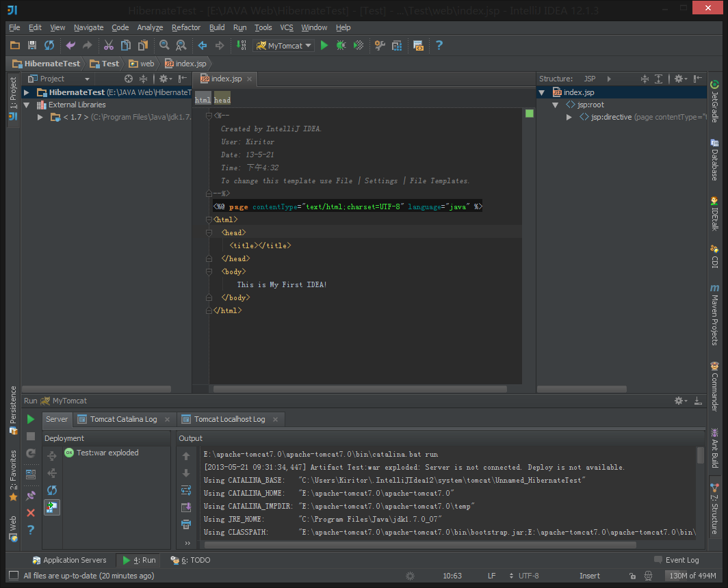The image size is (728, 588).
Task: Click HibernateTest breadcrumb in navigation bar
Action: (x=47, y=64)
